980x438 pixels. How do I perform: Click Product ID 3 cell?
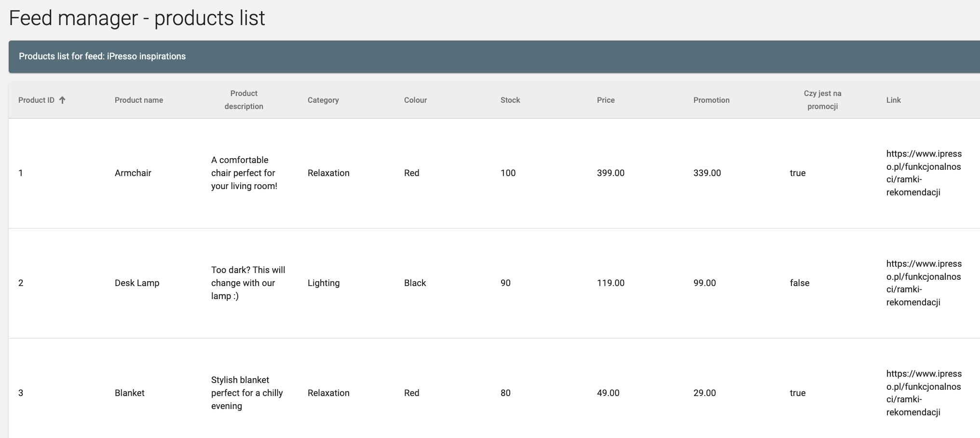click(21, 393)
